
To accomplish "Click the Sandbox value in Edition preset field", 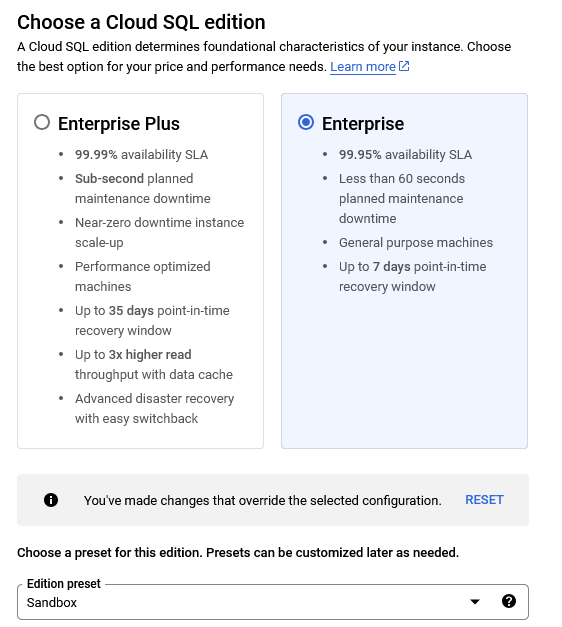I will click(x=52, y=603).
